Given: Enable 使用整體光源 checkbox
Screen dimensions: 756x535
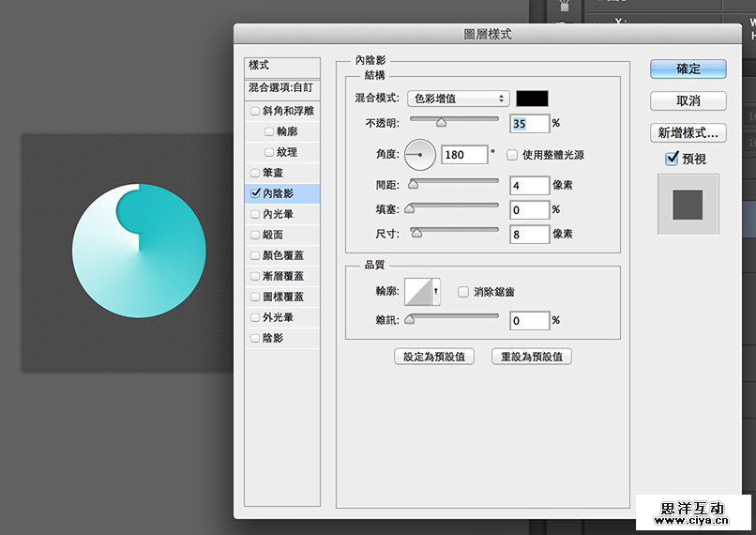Looking at the screenshot, I should pos(512,155).
